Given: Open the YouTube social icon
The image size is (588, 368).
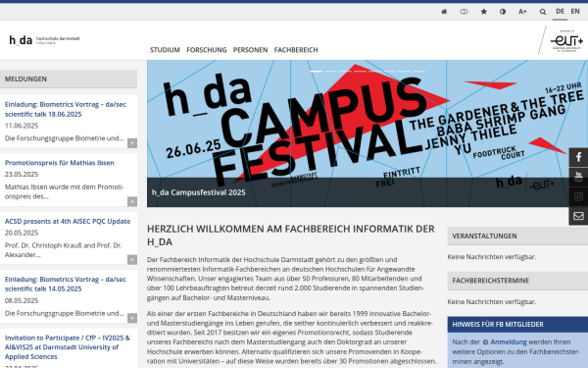Looking at the screenshot, I should (x=578, y=177).
